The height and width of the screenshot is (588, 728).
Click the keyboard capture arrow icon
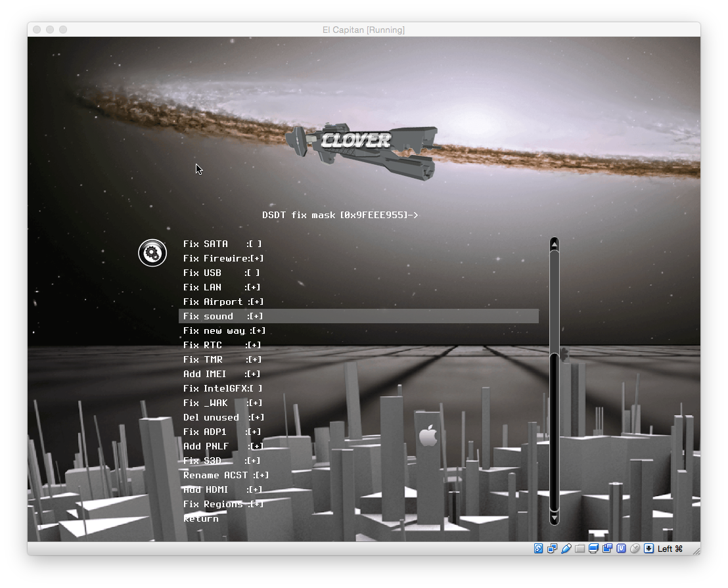[648, 549]
